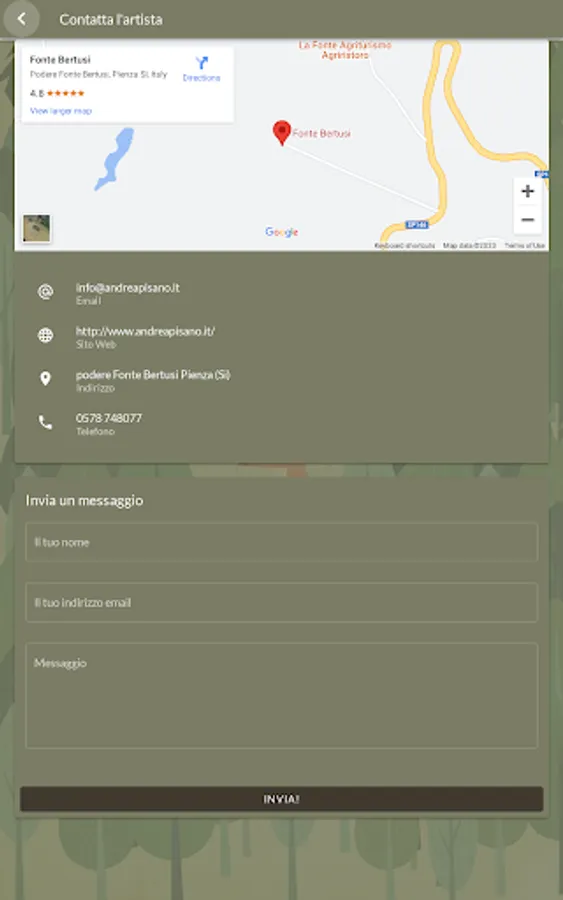The height and width of the screenshot is (900, 563).
Task: Focus the Il tuo nome field
Action: point(281,542)
